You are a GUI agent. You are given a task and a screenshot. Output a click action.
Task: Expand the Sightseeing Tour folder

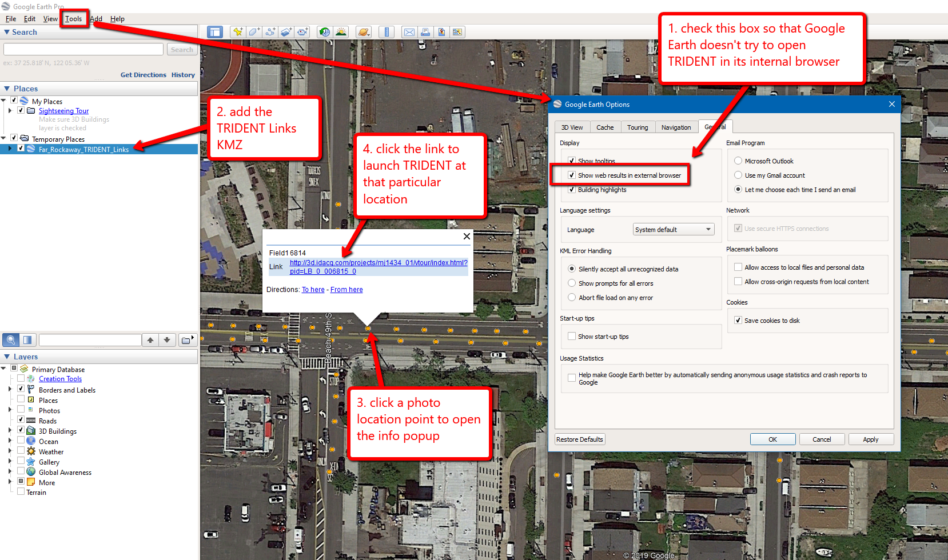point(10,111)
